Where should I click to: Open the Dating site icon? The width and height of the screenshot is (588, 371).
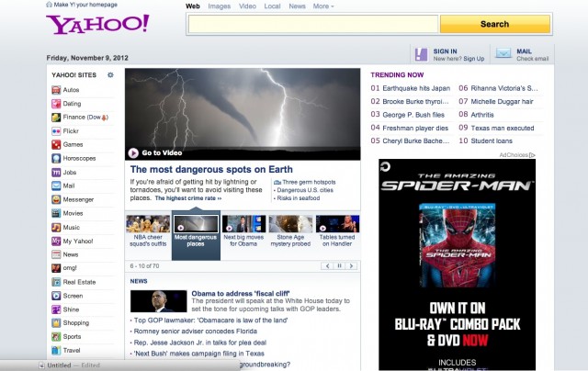pyautogui.click(x=56, y=104)
